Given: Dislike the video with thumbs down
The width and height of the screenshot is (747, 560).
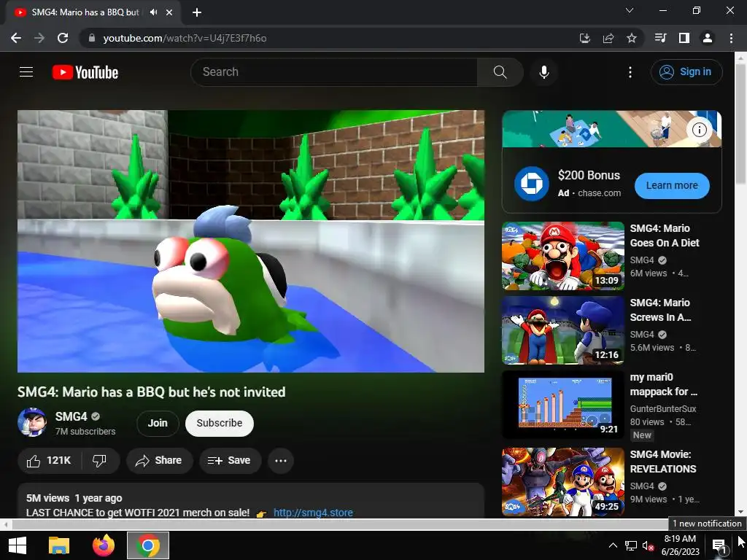Looking at the screenshot, I should pos(99,461).
